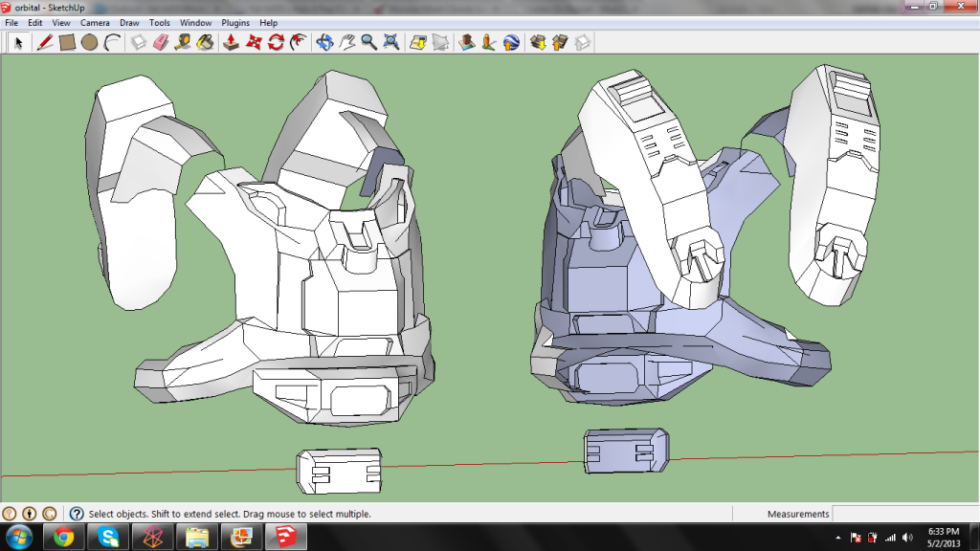Image resolution: width=980 pixels, height=551 pixels.
Task: Select the Circle drawing tool
Action: coord(89,42)
